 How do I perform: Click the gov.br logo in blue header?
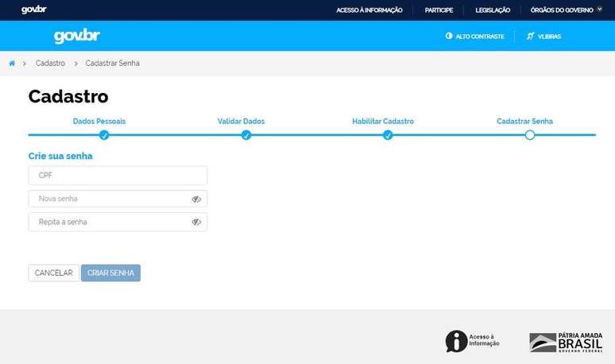[77, 37]
